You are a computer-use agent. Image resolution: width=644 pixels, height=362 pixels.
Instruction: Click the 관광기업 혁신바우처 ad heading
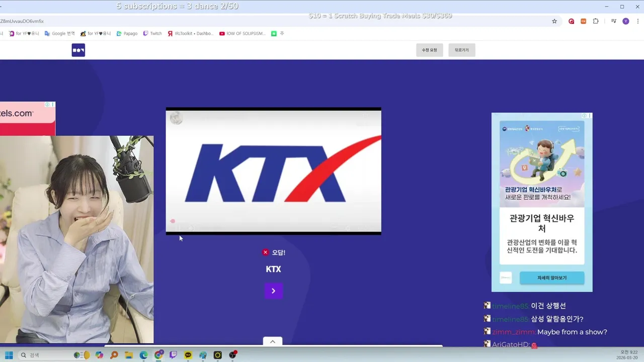coord(542,223)
